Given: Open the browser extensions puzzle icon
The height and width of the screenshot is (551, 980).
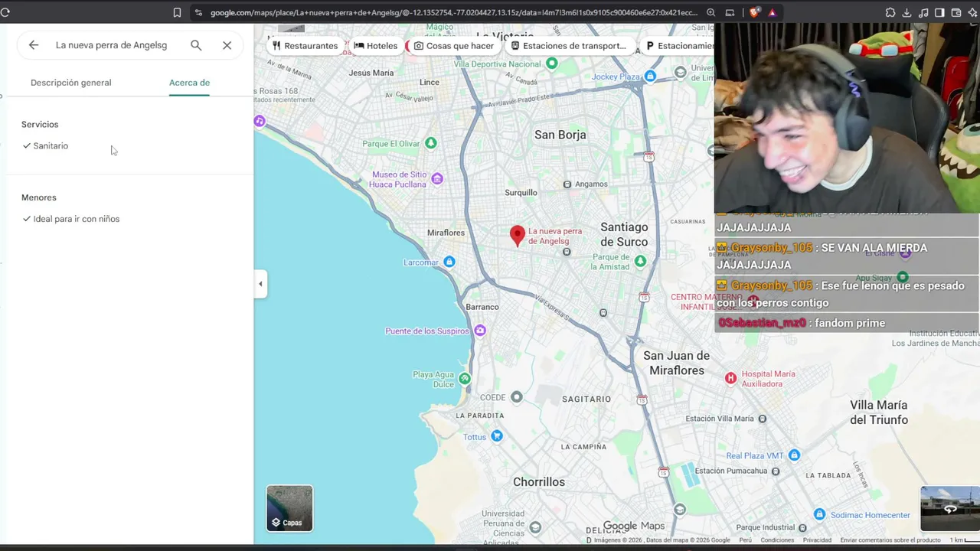Looking at the screenshot, I should (x=890, y=12).
